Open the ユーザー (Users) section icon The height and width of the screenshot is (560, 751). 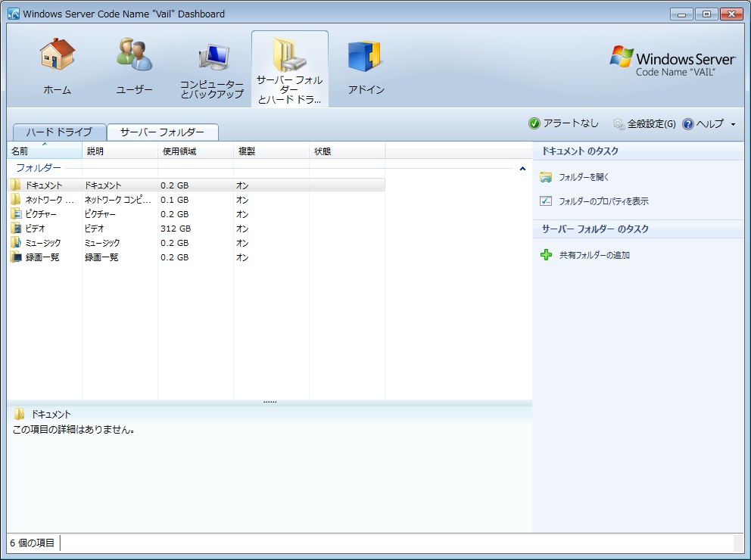134,56
